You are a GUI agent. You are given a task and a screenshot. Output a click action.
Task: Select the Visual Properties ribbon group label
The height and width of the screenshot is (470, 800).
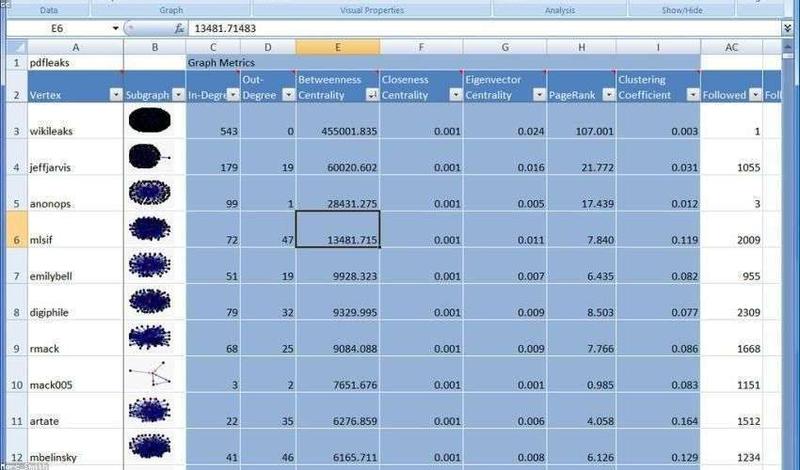coord(372,10)
